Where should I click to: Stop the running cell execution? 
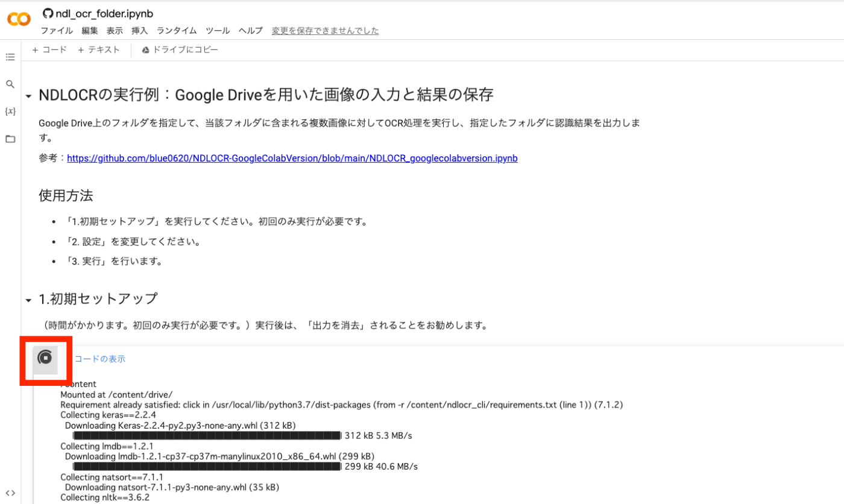pos(45,358)
